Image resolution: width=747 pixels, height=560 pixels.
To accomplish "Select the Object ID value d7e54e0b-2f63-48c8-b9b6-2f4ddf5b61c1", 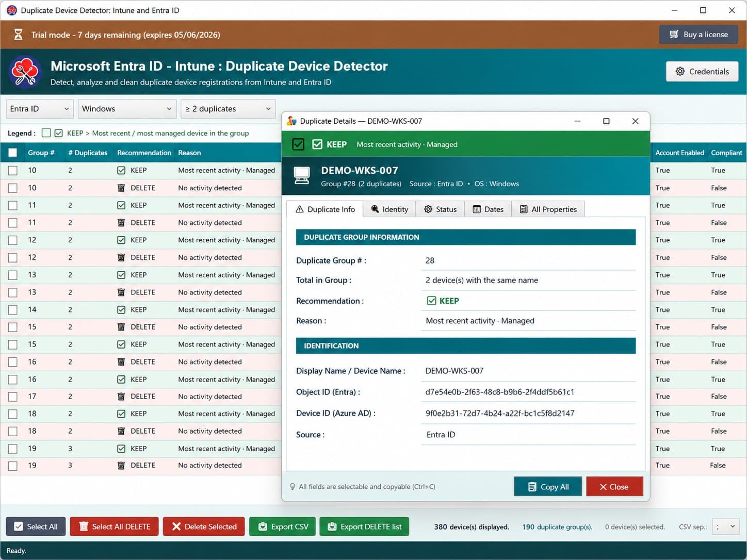I will point(499,392).
